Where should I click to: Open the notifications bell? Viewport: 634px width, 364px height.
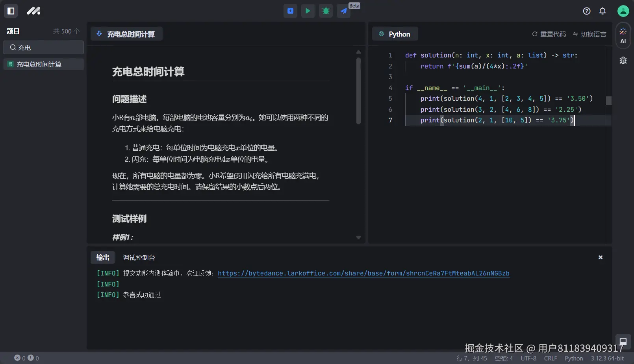pos(602,11)
